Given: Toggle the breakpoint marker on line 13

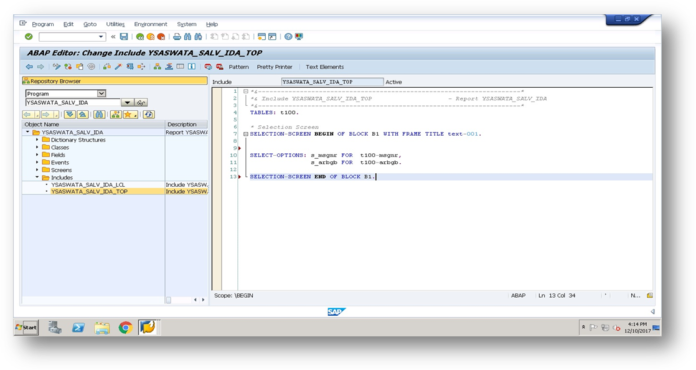Looking at the screenshot, I should click(x=240, y=177).
